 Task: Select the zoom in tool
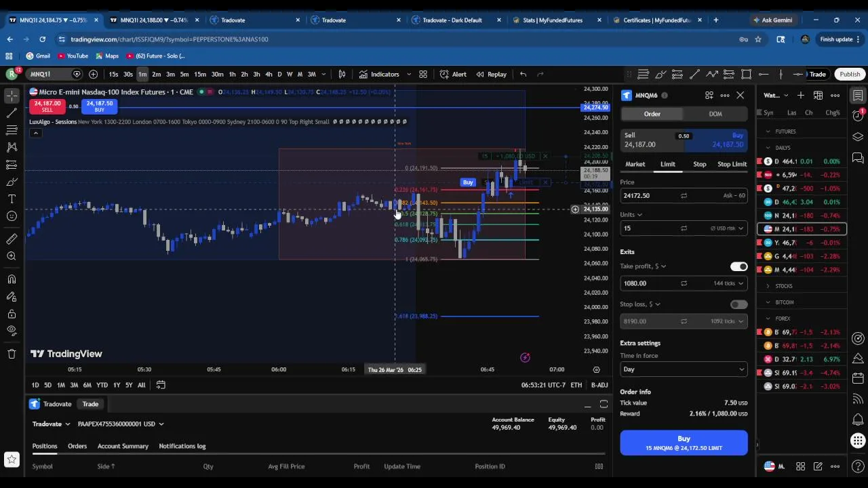pyautogui.click(x=12, y=256)
